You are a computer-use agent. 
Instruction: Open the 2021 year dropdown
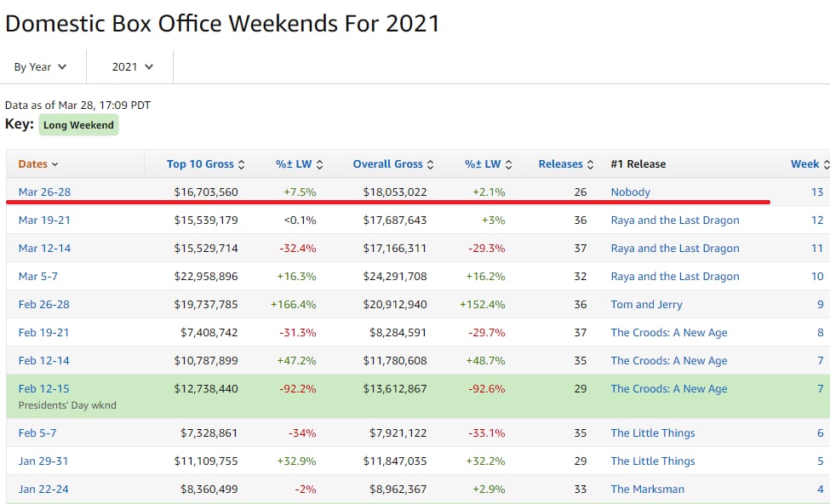tap(132, 66)
